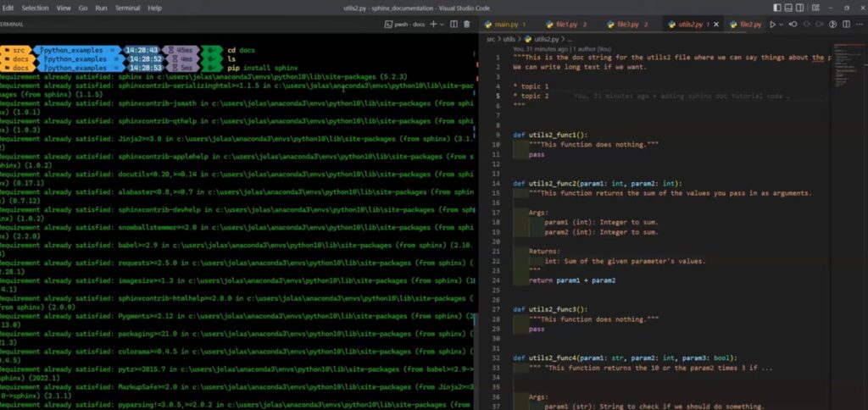This screenshot has height=410, width=868.
Task: Split the editor right
Action: (x=846, y=25)
